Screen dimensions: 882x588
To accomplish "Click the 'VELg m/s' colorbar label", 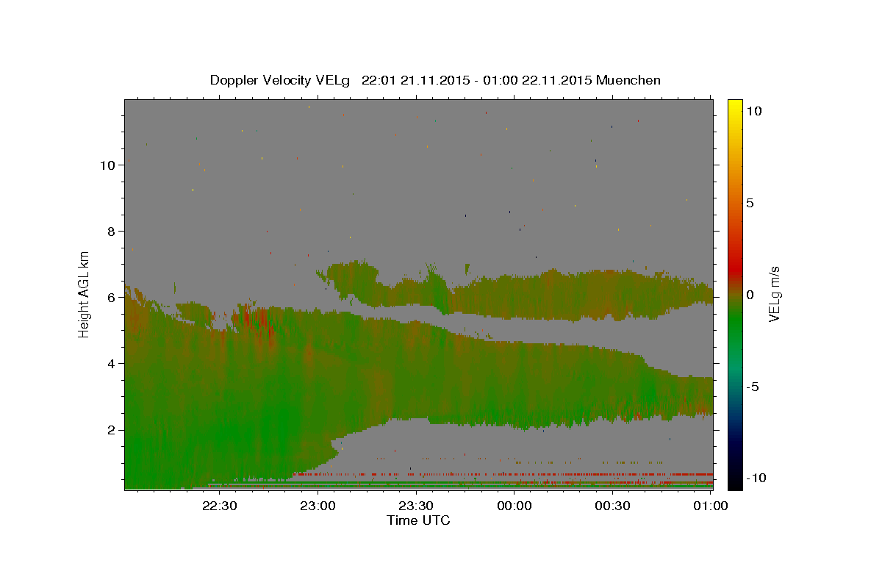I will (774, 294).
